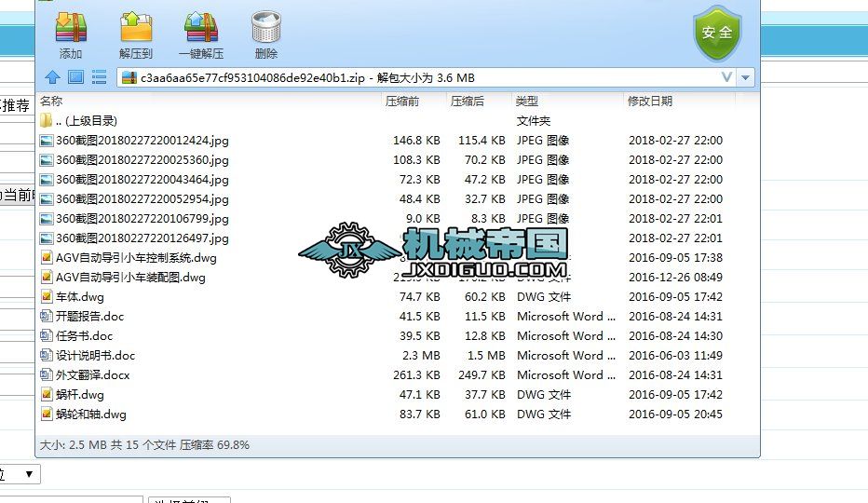Select the 蜗轮和轴.dwg file
868x503 pixels.
tap(90, 415)
